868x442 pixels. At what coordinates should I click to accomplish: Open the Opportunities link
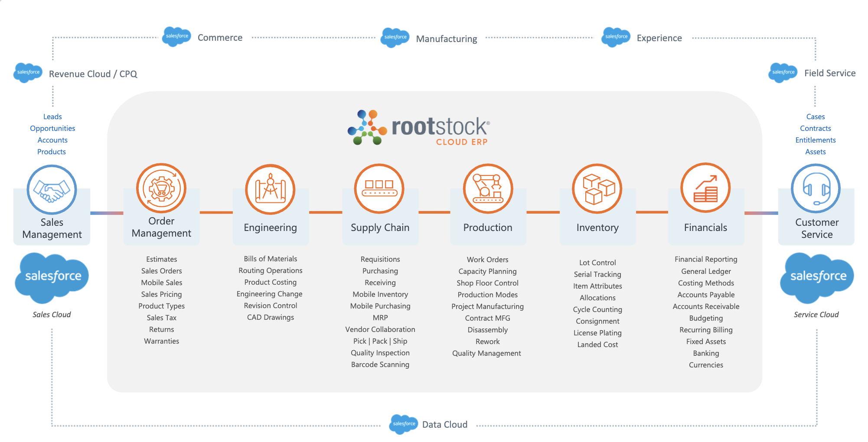tap(52, 128)
